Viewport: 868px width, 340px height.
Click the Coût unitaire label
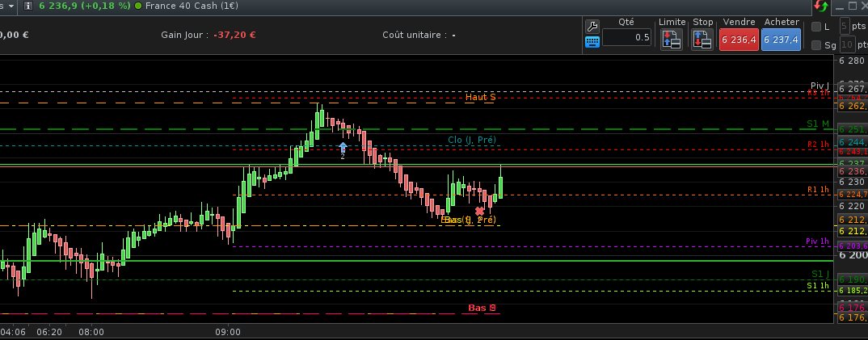(415, 35)
